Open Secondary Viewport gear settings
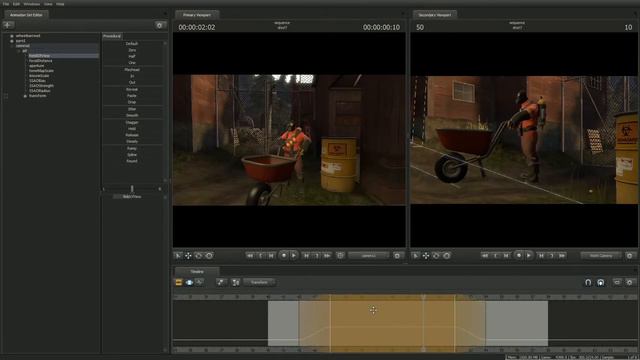 pyautogui.click(x=629, y=256)
